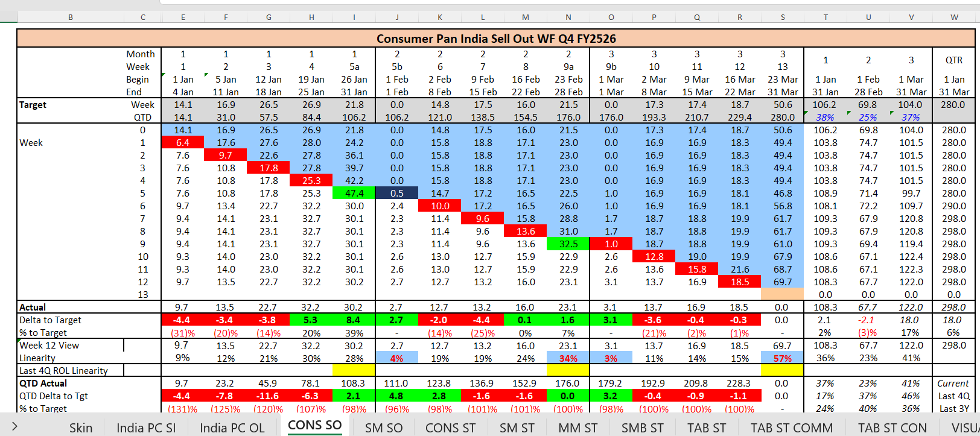This screenshot has height=436, width=980.
Task: Select column W header
Action: 954,17
